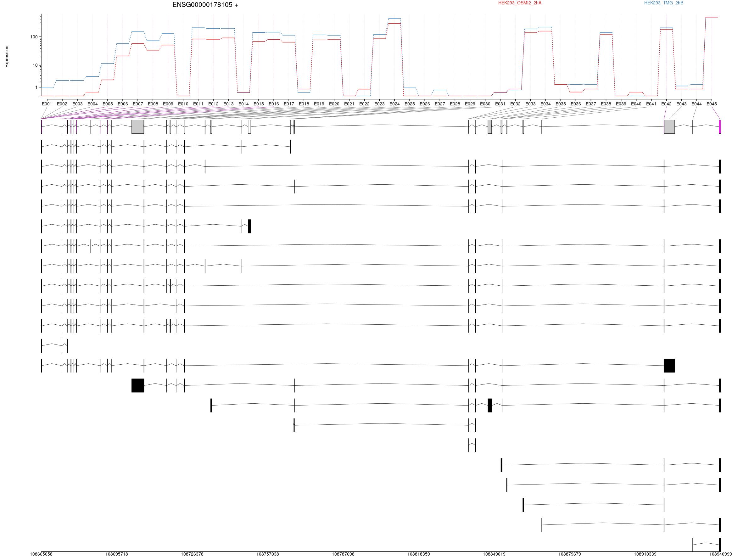This screenshot has height=560, width=755.
Task: Click the grey E007 exon box in gene model
Action: [137, 127]
